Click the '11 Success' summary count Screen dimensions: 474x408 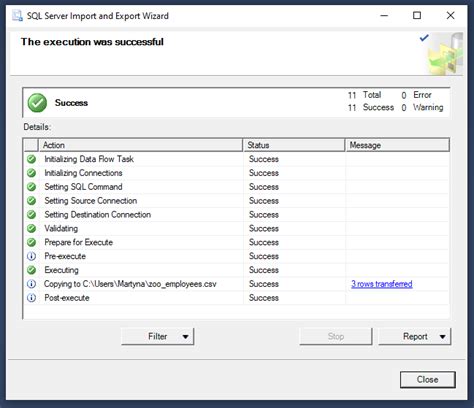click(371, 108)
